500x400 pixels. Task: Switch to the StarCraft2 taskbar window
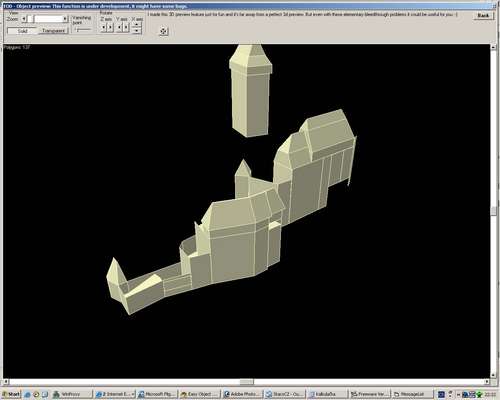point(285,394)
